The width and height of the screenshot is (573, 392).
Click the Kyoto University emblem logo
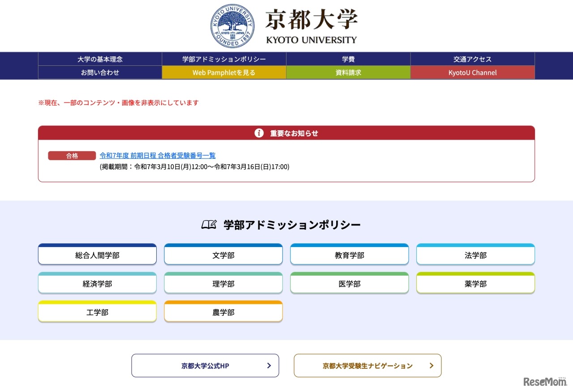[232, 26]
